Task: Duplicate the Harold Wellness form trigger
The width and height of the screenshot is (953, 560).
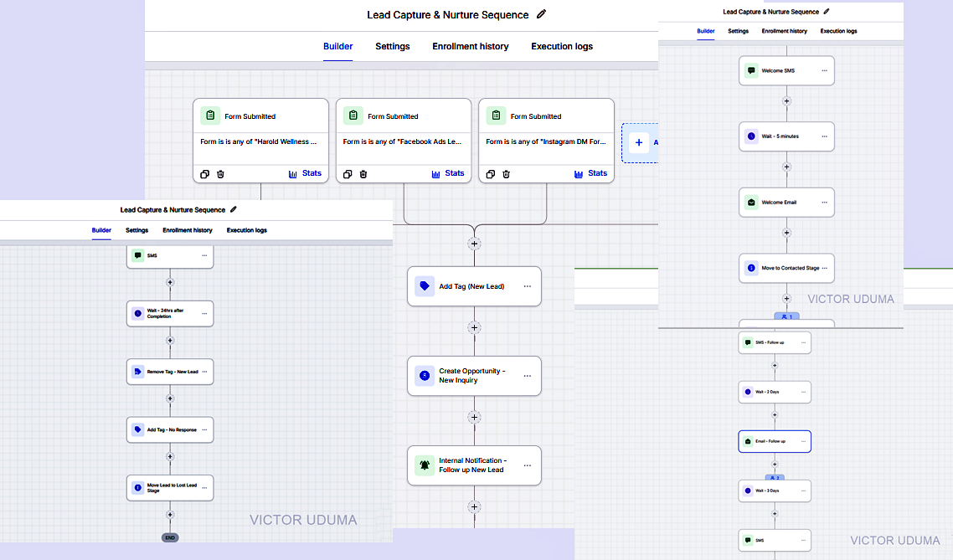Action: pyautogui.click(x=205, y=174)
